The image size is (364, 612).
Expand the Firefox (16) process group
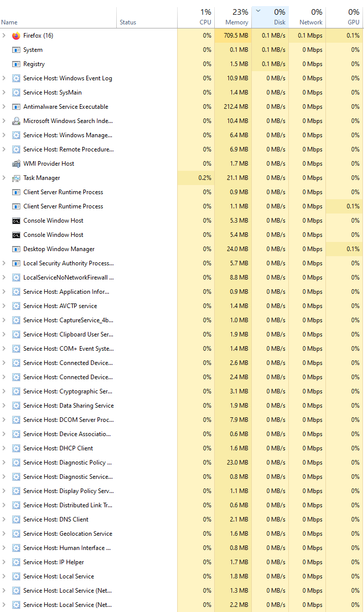pyautogui.click(x=4, y=36)
